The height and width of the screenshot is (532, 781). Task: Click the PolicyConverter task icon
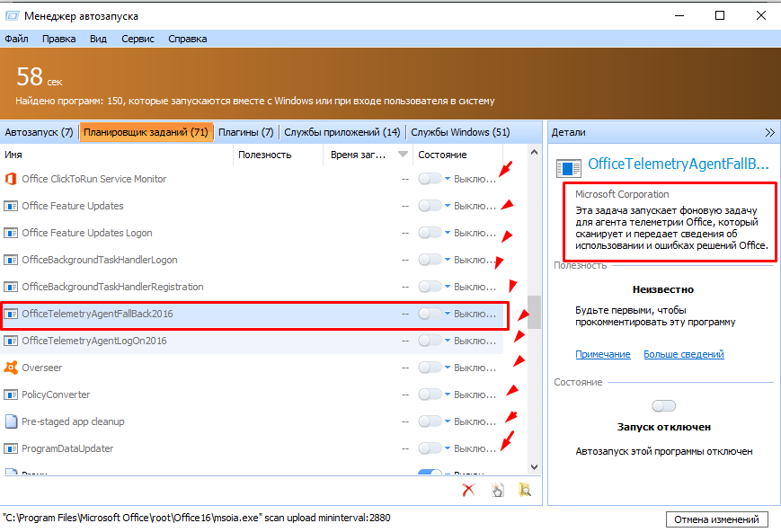pyautogui.click(x=11, y=395)
